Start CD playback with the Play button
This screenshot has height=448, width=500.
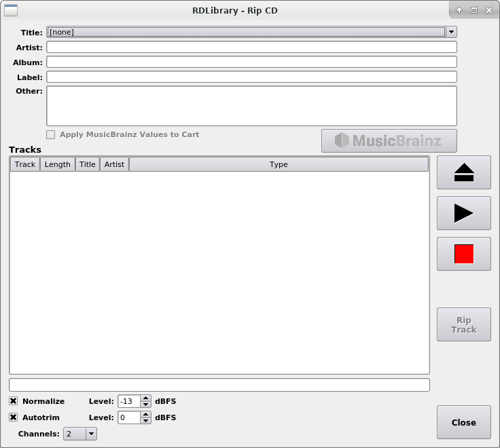click(x=463, y=213)
